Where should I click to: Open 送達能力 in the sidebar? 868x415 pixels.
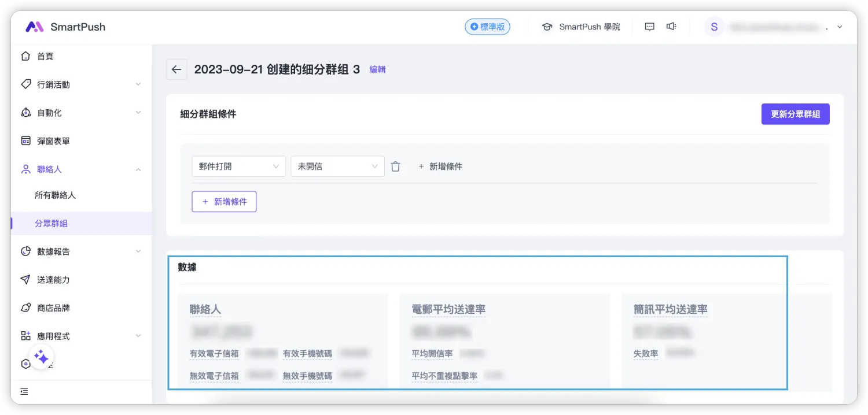point(53,280)
